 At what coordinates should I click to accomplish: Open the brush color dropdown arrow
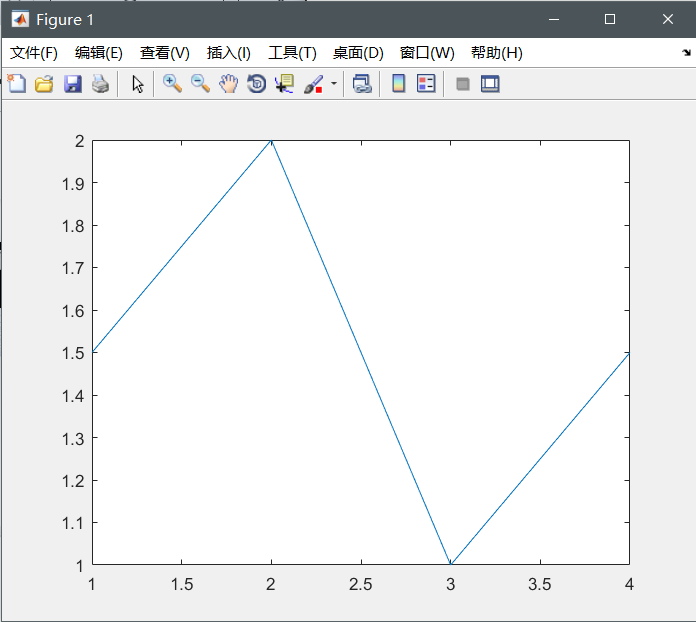334,83
